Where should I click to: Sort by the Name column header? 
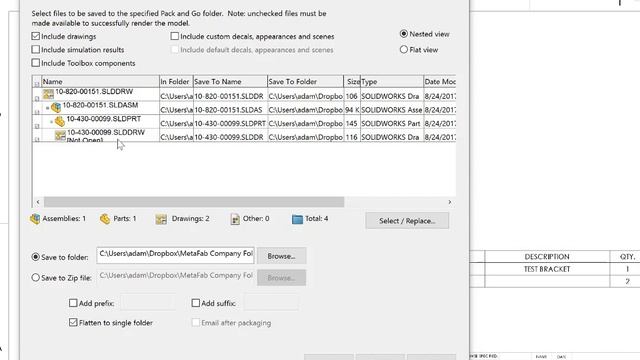coord(100,82)
